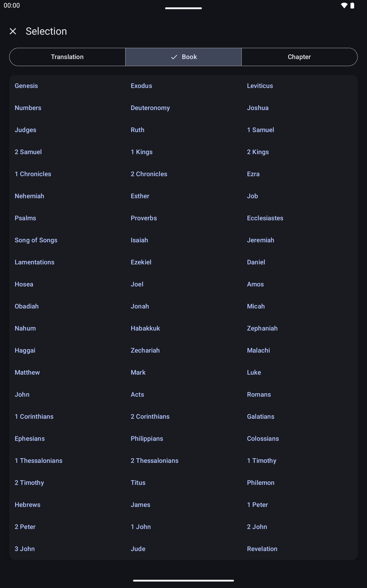Open the Chapter tab

click(299, 57)
